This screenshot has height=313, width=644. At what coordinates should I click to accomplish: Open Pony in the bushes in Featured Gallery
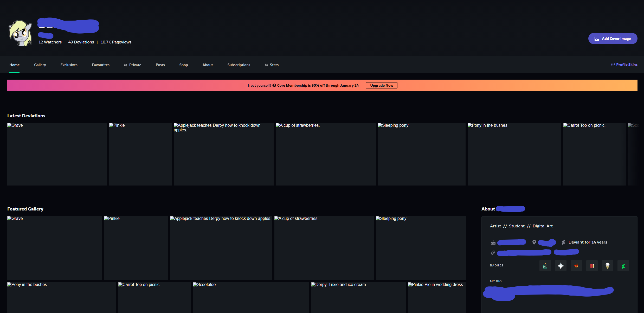(62, 298)
